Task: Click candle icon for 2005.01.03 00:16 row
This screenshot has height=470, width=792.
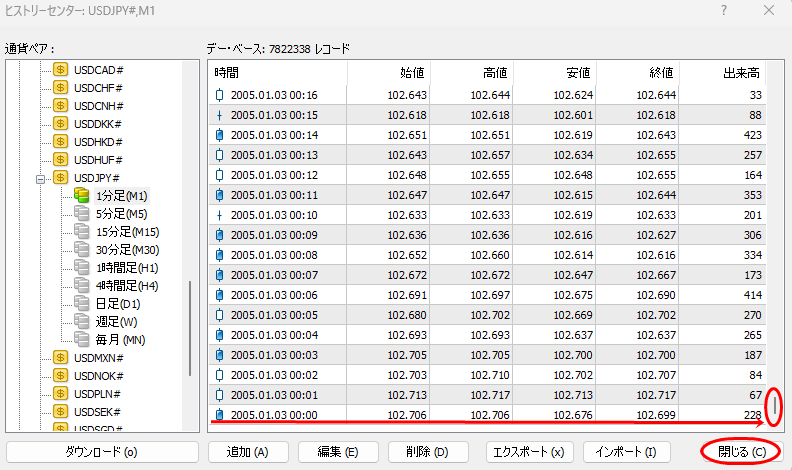Action: 220,95
